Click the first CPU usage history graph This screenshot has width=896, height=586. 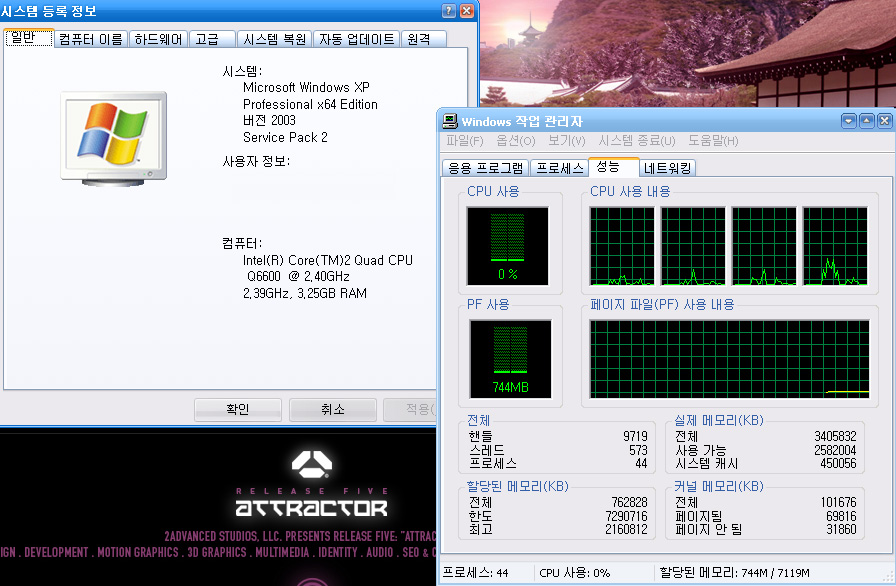(x=622, y=246)
